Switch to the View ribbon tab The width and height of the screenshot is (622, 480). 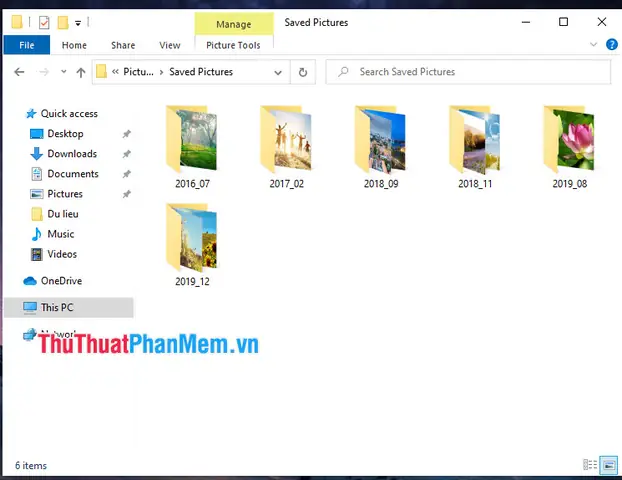click(x=170, y=45)
